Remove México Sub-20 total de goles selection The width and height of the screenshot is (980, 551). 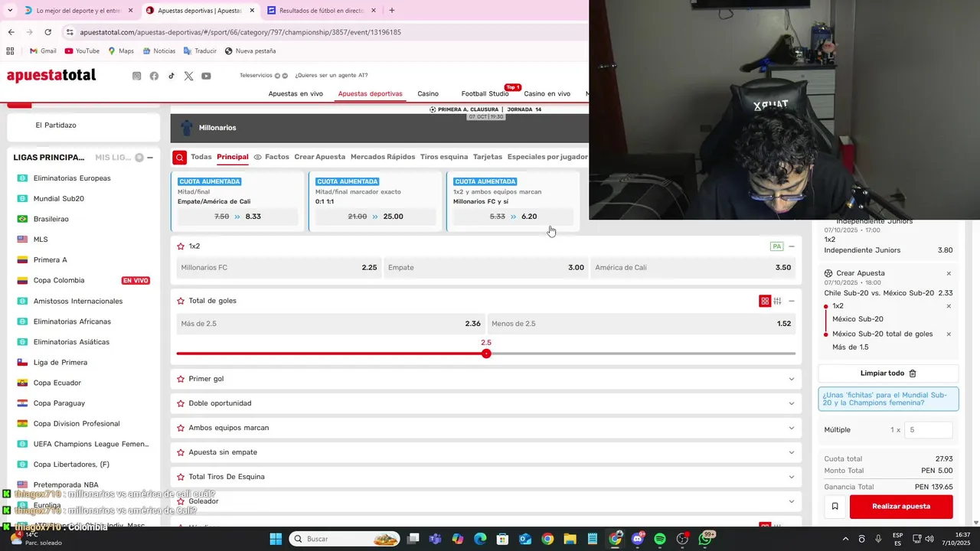pos(949,334)
